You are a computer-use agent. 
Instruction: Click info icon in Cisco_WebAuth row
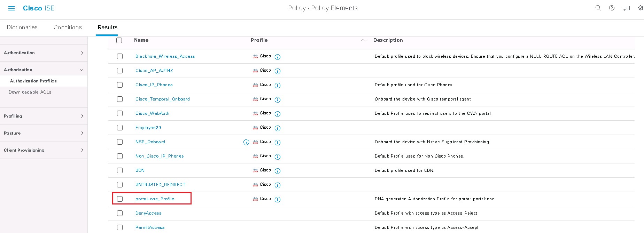pos(278,114)
